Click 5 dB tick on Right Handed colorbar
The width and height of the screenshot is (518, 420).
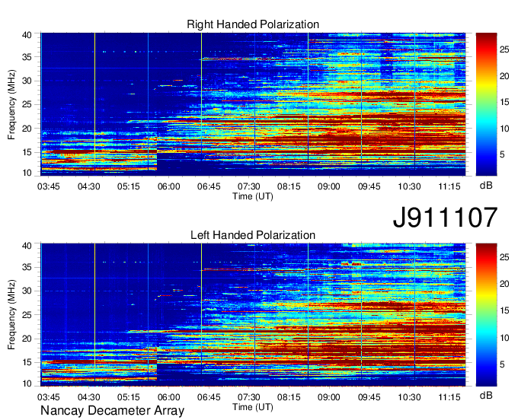point(502,154)
